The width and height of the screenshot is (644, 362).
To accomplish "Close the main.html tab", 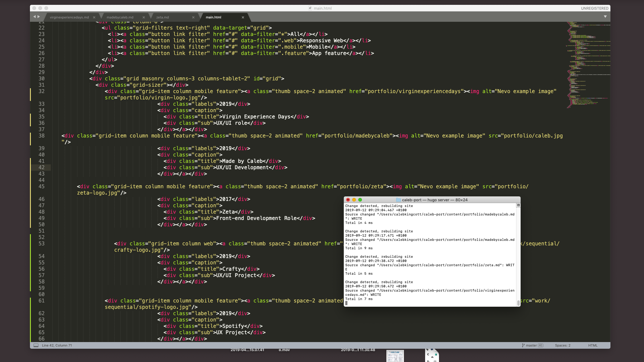I will 243,18.
